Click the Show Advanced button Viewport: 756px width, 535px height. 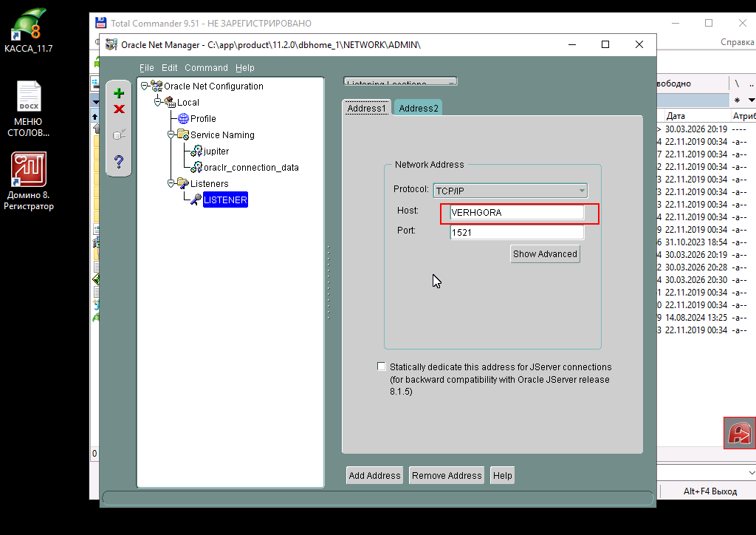545,254
